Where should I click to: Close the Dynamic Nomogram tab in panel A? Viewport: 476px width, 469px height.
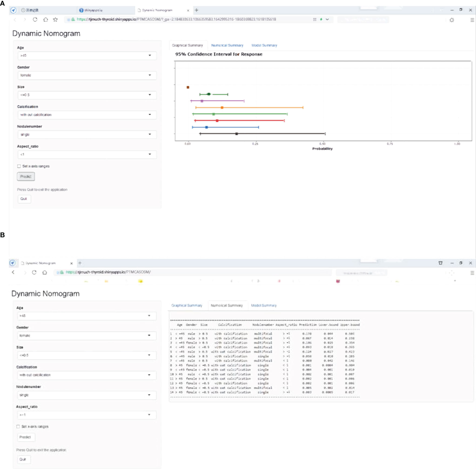(x=188, y=10)
